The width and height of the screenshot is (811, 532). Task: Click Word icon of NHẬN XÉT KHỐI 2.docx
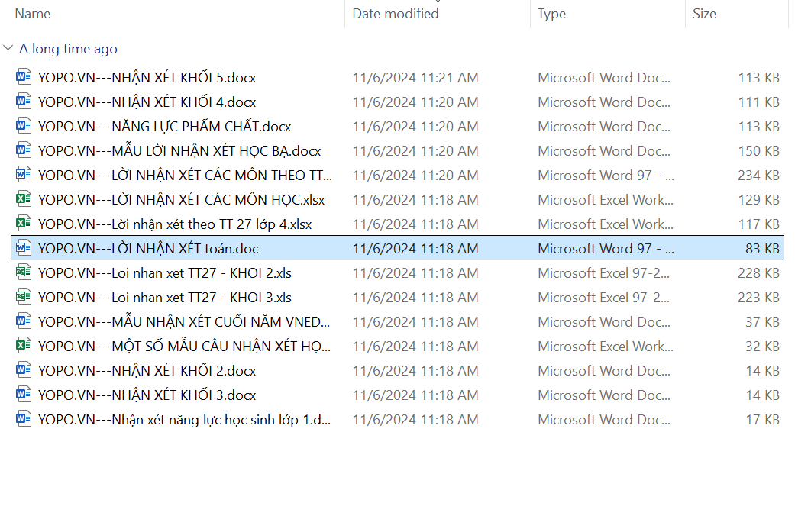(24, 371)
